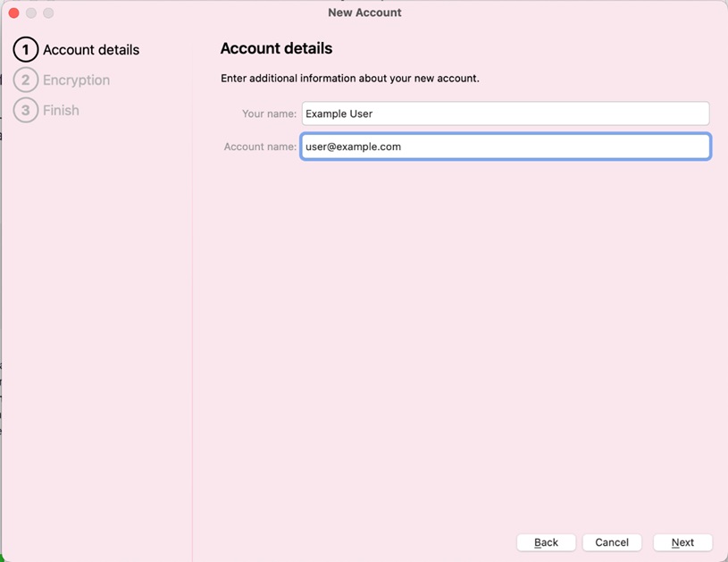Click into the Account name field
This screenshot has height=562, width=728.
(x=505, y=147)
